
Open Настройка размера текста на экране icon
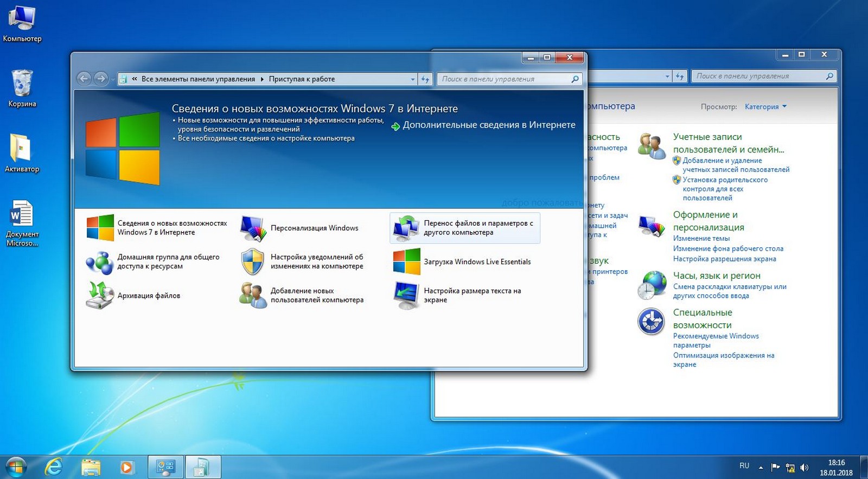click(406, 296)
